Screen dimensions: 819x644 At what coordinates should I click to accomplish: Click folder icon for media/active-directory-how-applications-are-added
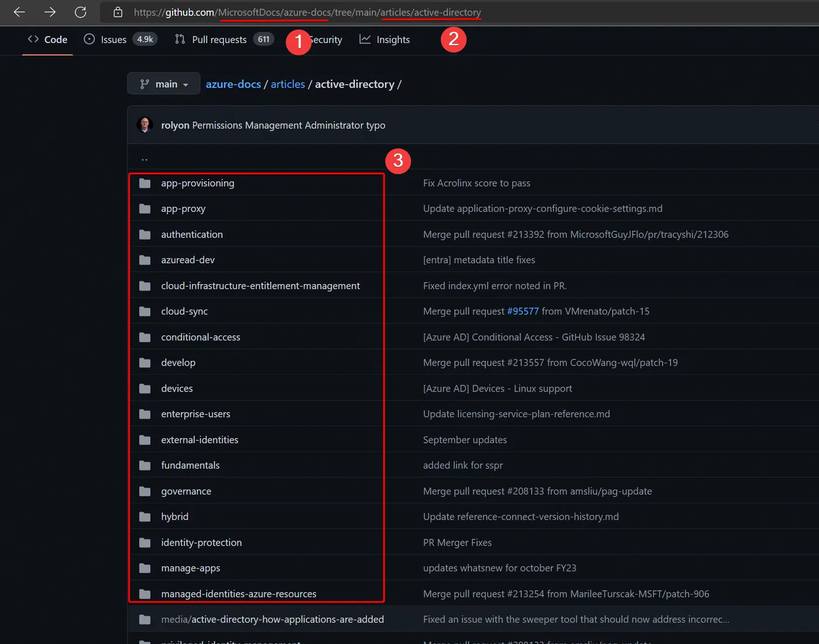144,619
